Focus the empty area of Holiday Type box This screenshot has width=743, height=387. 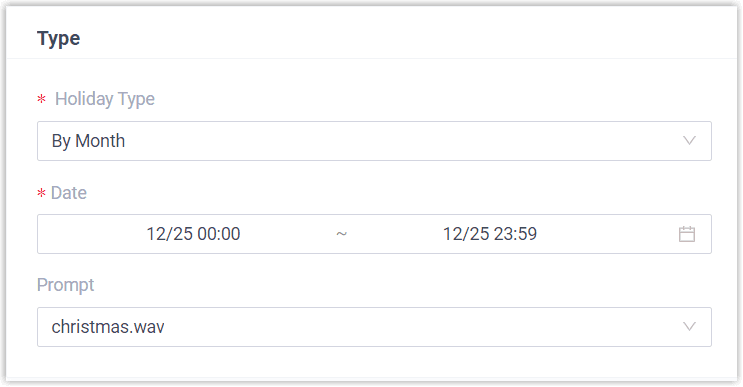pos(403,141)
